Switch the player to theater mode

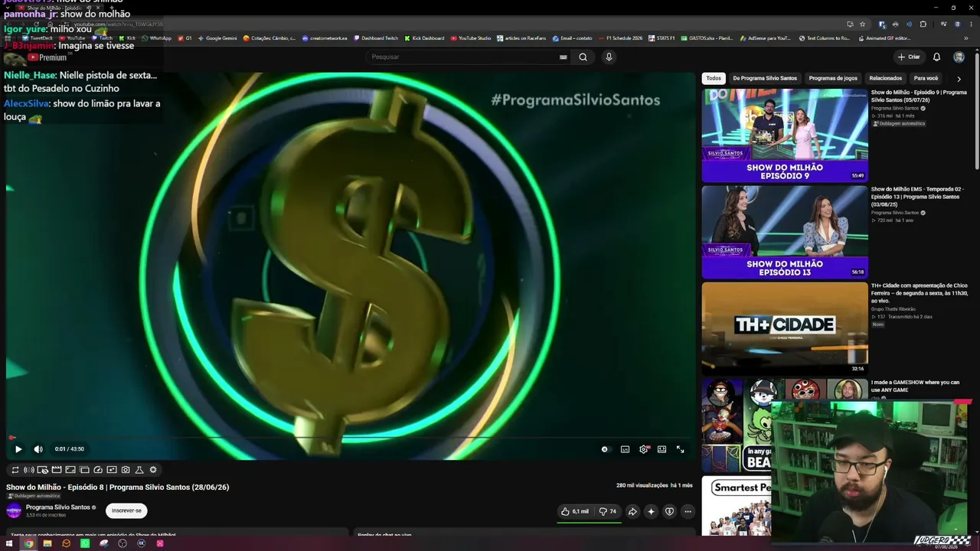pos(661,449)
